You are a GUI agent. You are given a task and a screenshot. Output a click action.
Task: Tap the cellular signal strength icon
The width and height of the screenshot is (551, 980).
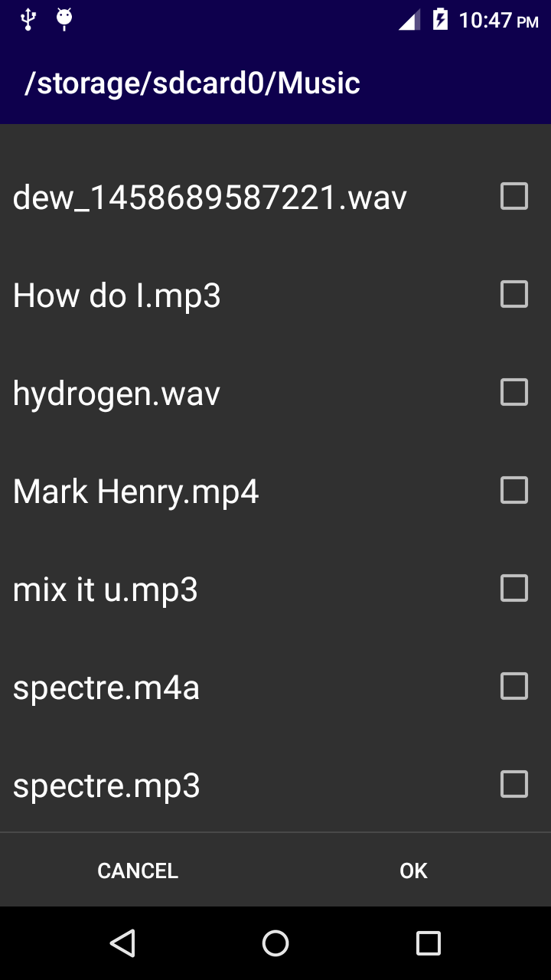click(x=409, y=20)
